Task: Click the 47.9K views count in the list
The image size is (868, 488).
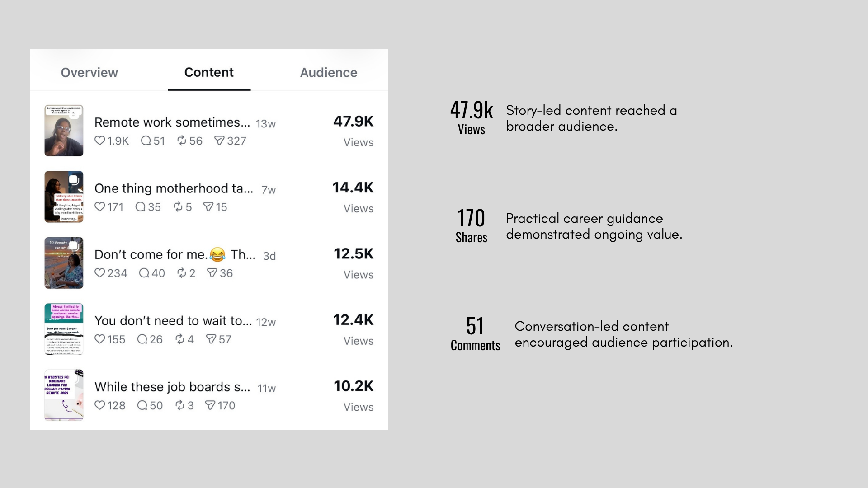Action: pos(354,121)
